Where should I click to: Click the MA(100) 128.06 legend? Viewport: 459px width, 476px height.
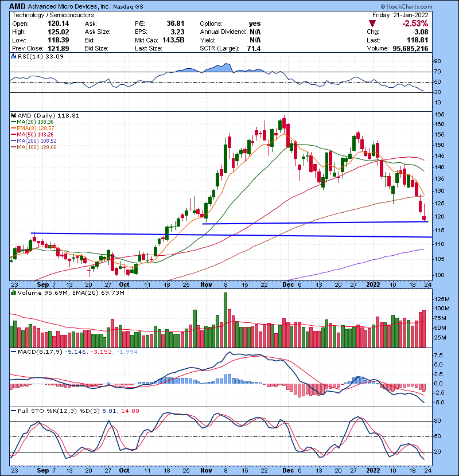click(x=34, y=147)
